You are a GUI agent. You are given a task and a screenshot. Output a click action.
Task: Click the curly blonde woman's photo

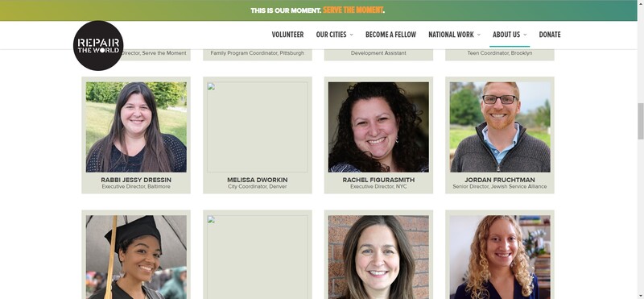point(499,257)
